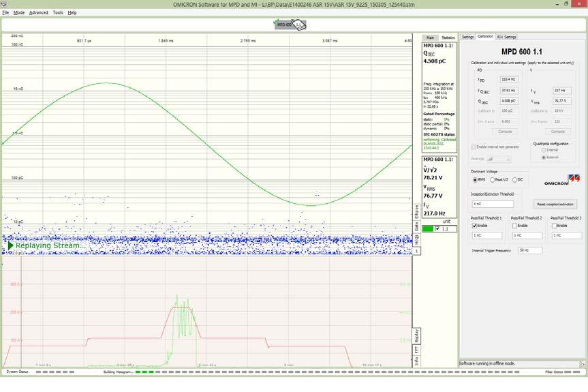This screenshot has width=588, height=392.
Task: Click the System Status indicator bars
Action: pos(55,372)
